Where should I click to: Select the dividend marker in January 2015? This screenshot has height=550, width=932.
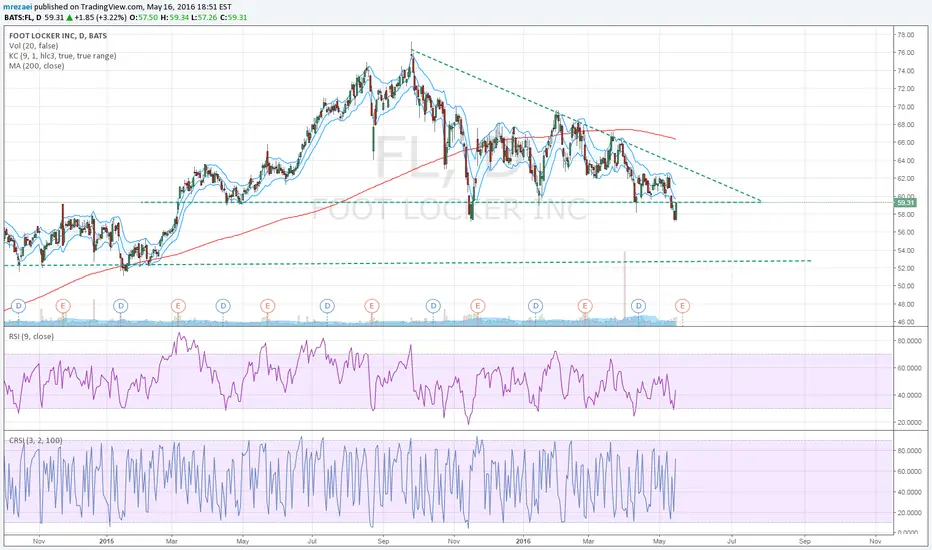tap(121, 306)
